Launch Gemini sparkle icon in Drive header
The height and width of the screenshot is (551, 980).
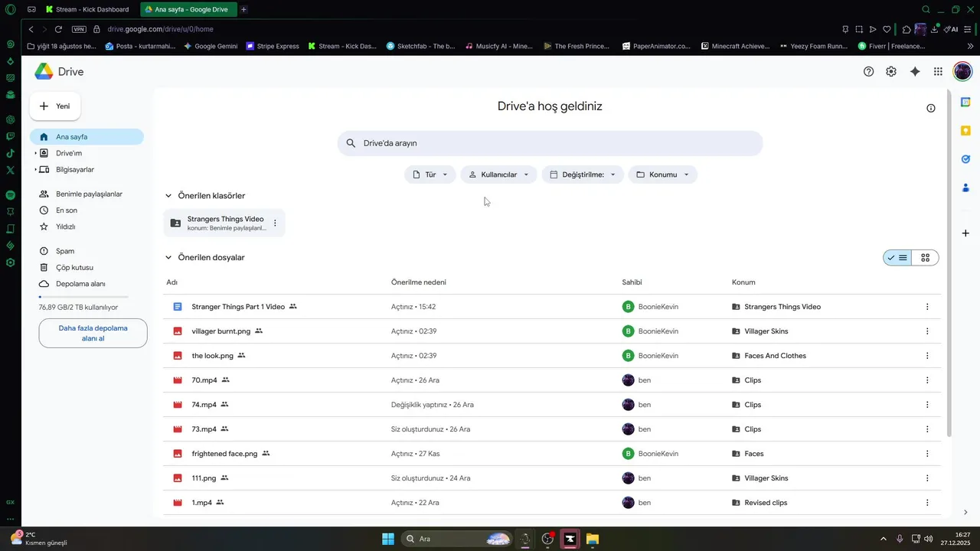click(915, 71)
